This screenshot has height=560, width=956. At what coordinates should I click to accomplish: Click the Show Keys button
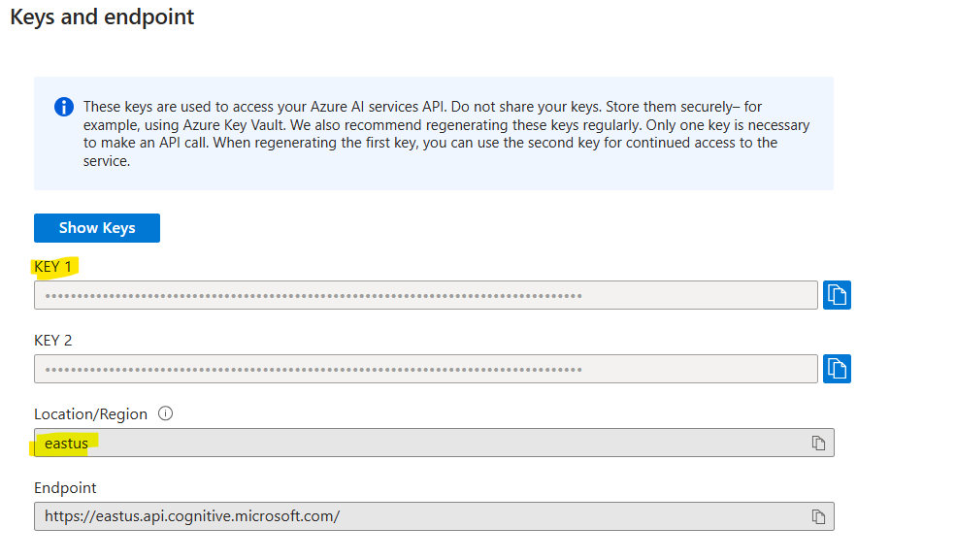(97, 228)
